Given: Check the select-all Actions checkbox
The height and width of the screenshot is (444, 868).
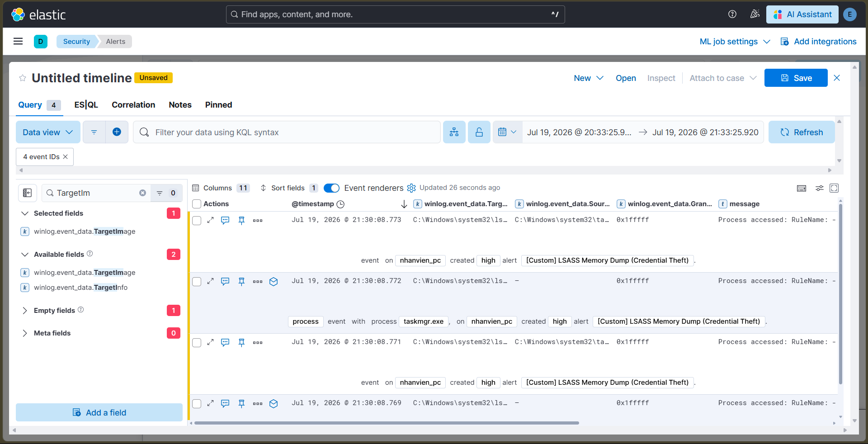Looking at the screenshot, I should click(x=197, y=204).
